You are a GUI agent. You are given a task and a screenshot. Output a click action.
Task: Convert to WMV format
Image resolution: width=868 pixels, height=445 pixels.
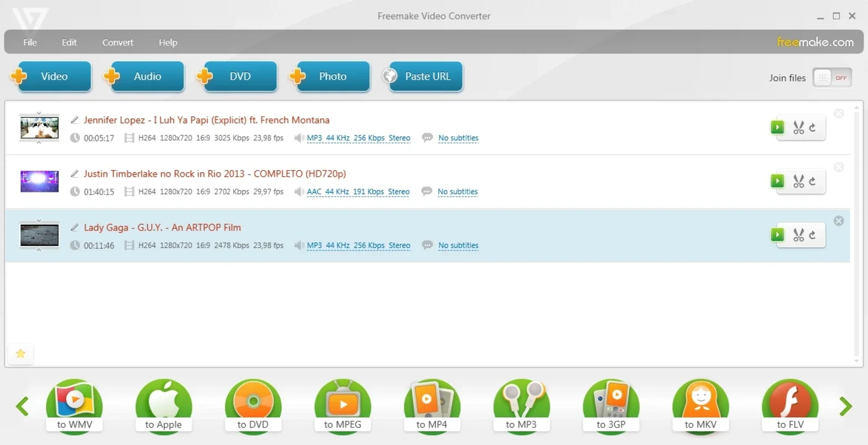coord(74,407)
